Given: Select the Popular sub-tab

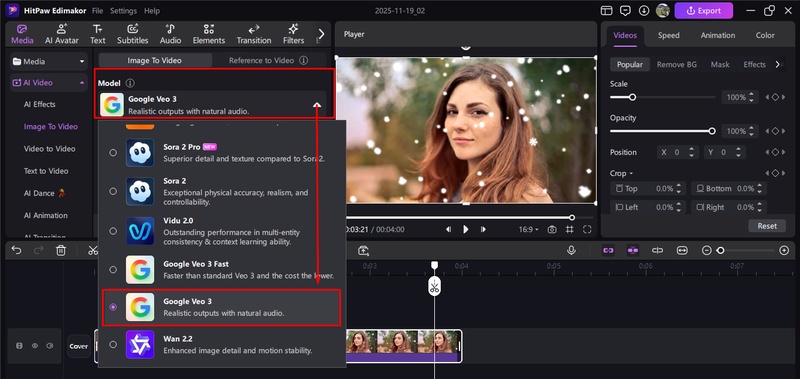Looking at the screenshot, I should (x=630, y=65).
